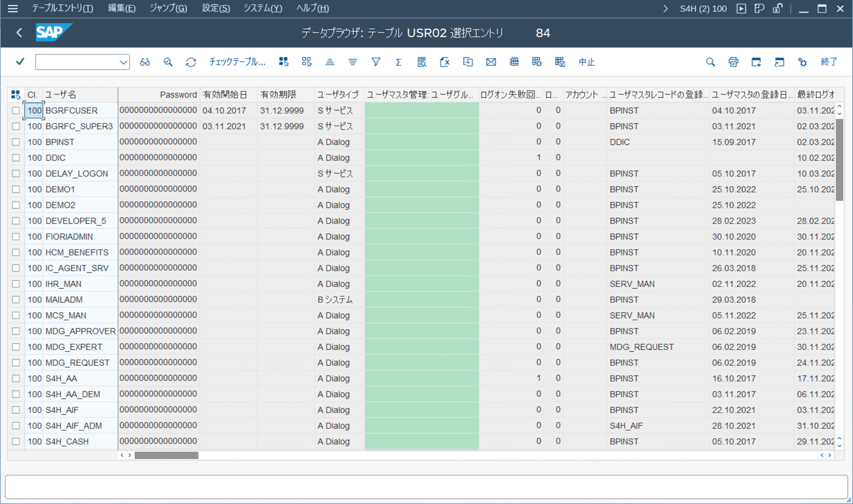
Task: Refresh the USR02 table data
Action: coord(190,62)
